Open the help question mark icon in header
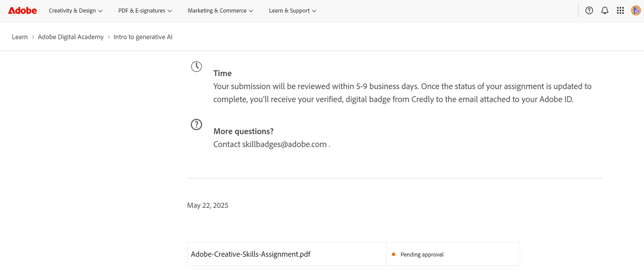Screen dimensions: 644x271 (589, 11)
